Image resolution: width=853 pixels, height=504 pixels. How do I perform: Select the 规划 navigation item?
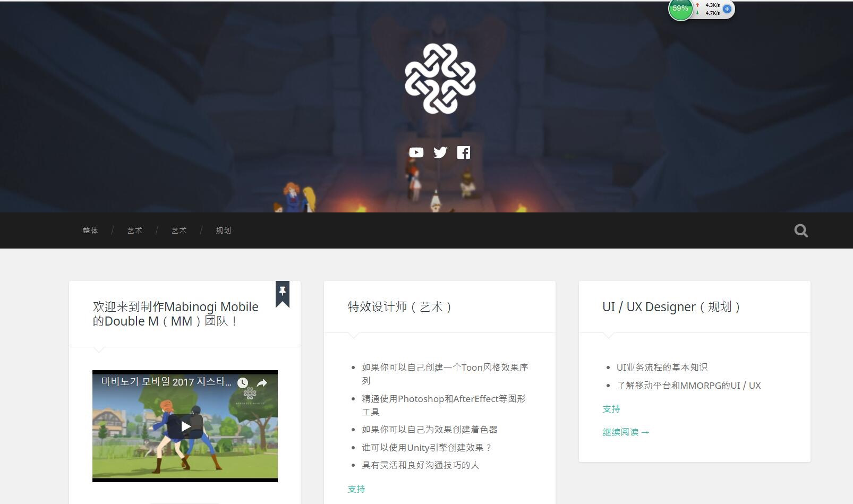click(224, 230)
